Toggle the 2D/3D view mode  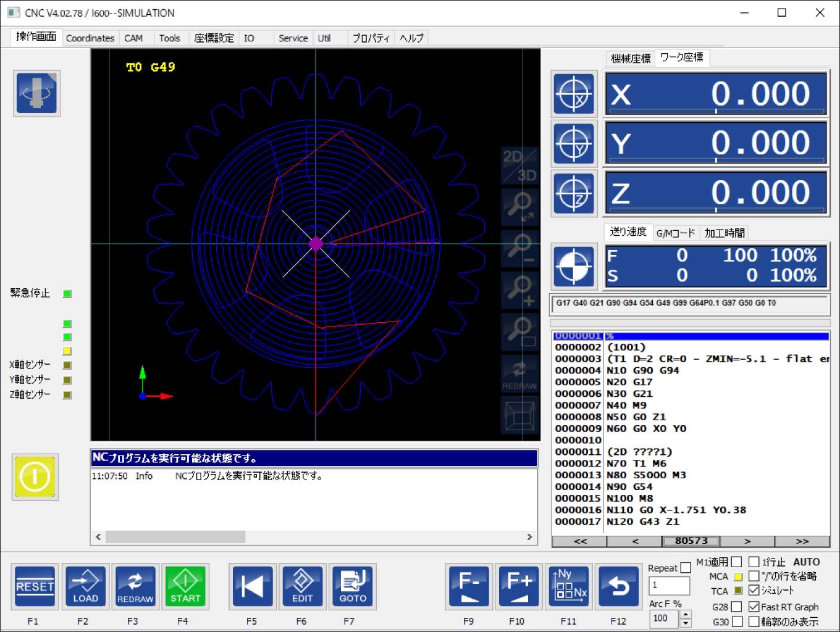pyautogui.click(x=519, y=165)
